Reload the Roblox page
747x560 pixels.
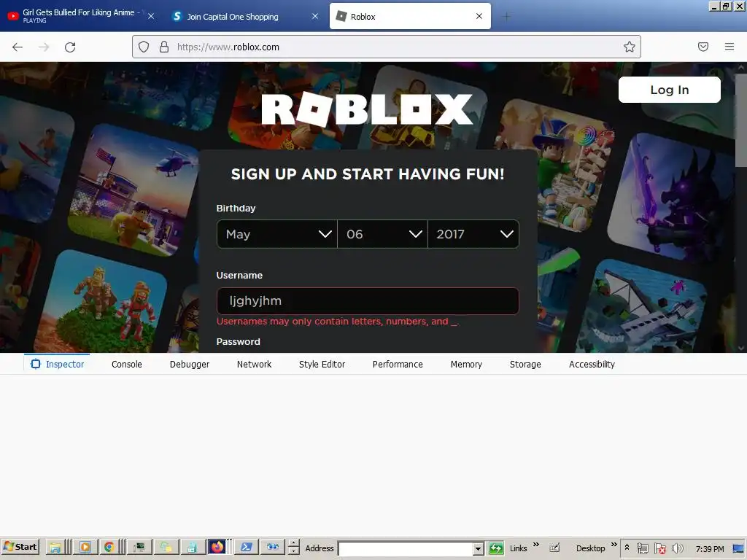click(70, 47)
